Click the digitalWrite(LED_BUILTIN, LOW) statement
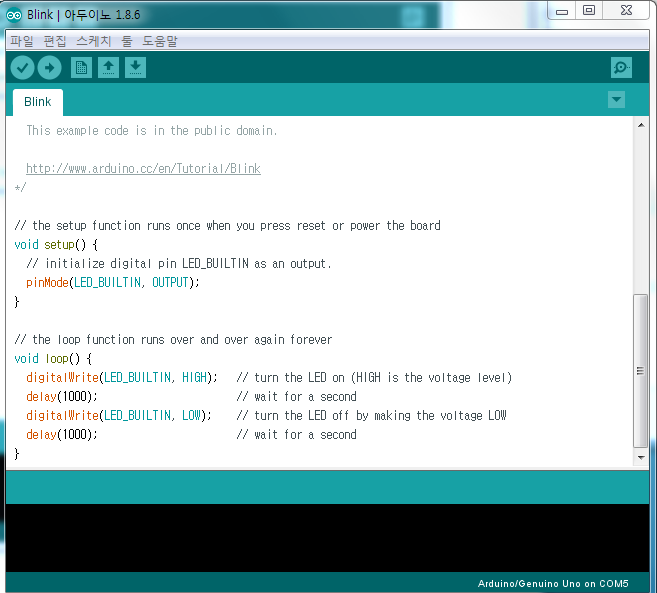Viewport: 657px width, 593px height. [x=119, y=416]
